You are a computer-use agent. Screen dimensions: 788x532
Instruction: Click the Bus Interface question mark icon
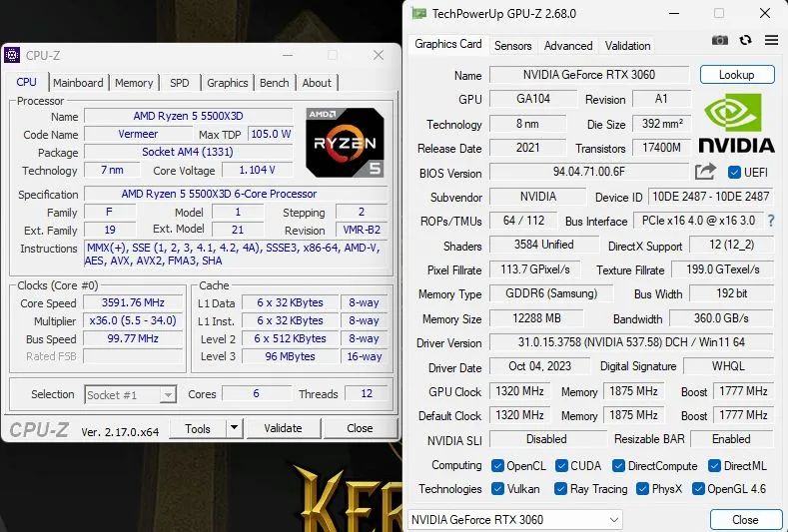(x=771, y=221)
